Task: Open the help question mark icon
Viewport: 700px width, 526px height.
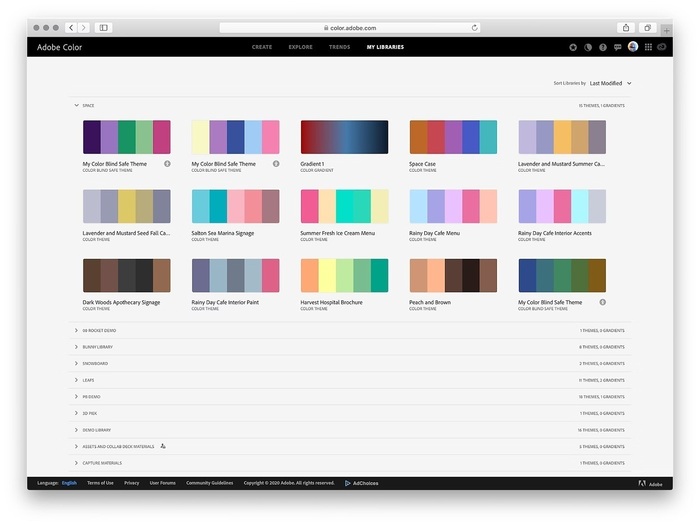Action: pyautogui.click(x=603, y=47)
